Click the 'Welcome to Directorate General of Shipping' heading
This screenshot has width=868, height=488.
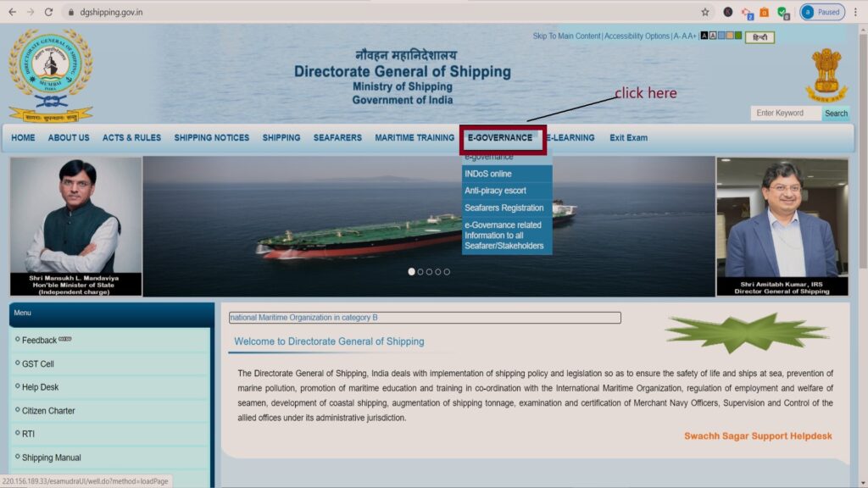(x=330, y=341)
